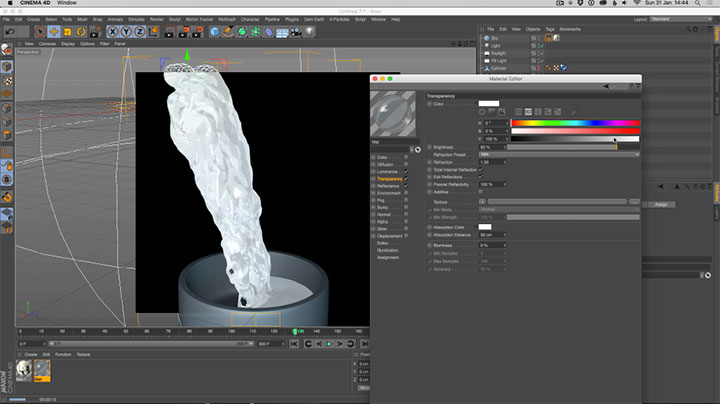720x404 pixels.
Task: Toggle Exit Reflections checkbox
Action: click(x=481, y=177)
